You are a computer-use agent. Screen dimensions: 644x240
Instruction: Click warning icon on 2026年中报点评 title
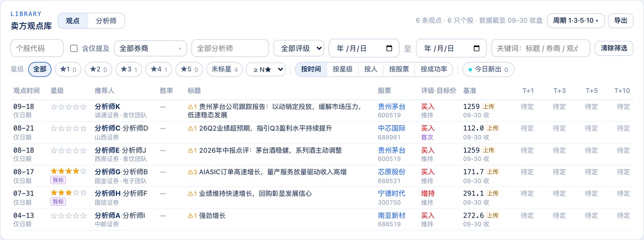point(190,151)
